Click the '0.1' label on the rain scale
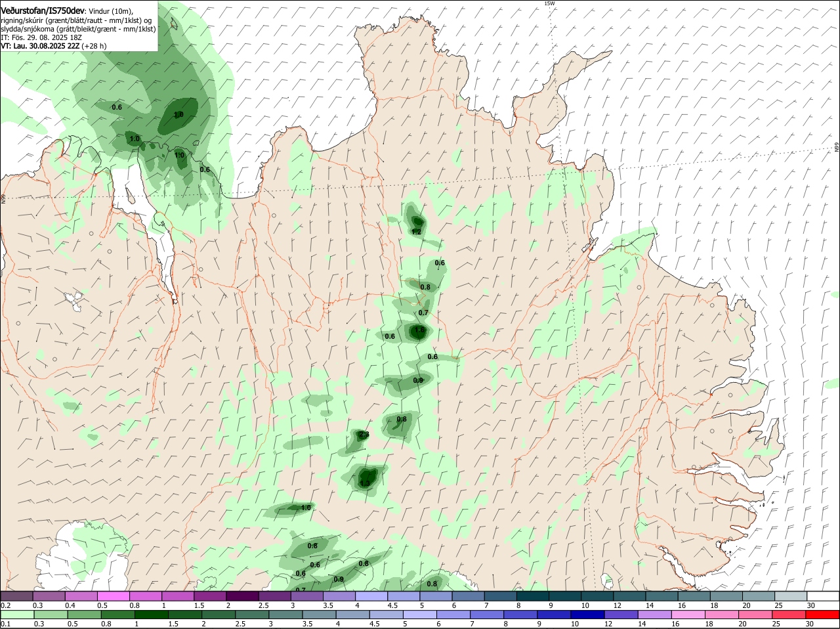Screen dimensions: 840x629 click(x=5, y=624)
